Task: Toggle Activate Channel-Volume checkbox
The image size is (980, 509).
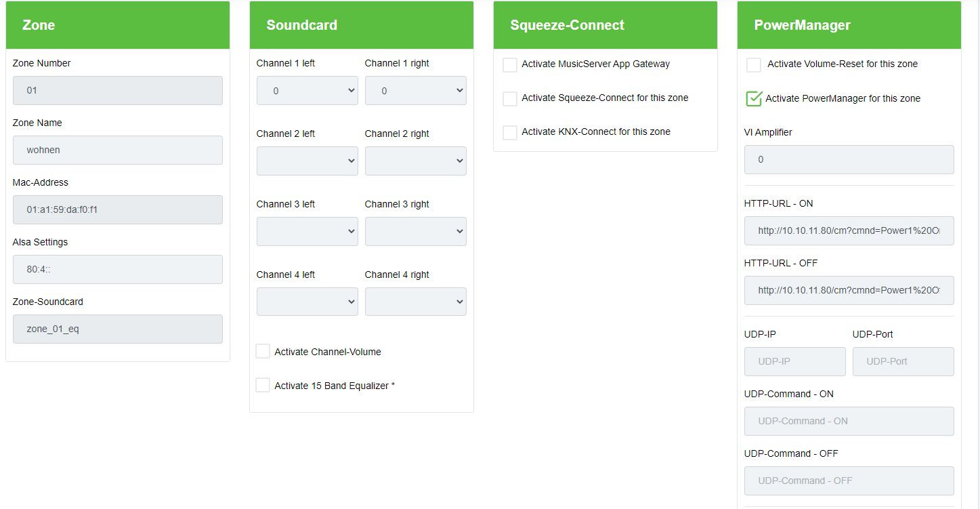Action: pos(263,351)
